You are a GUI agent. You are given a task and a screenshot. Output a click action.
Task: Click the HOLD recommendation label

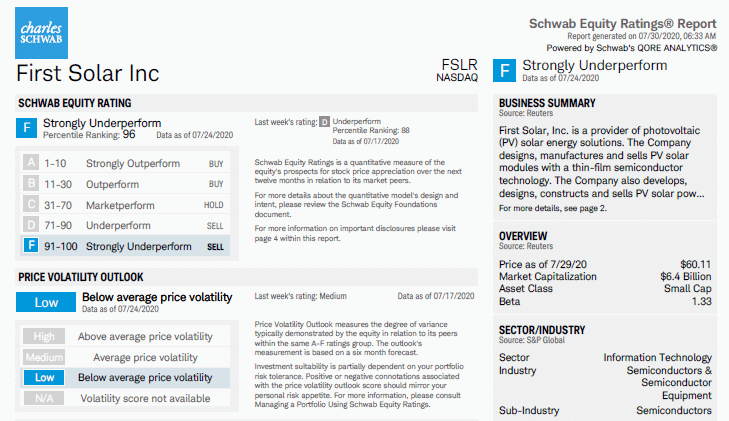[214, 205]
